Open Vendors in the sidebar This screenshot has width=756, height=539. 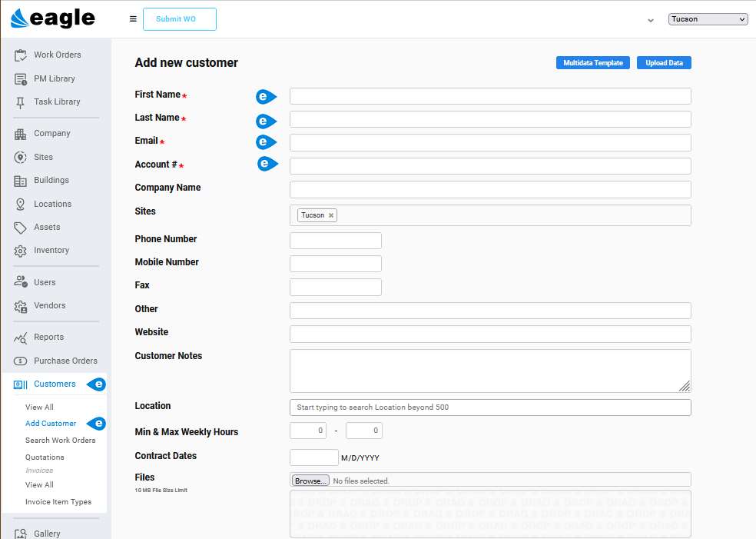click(50, 305)
